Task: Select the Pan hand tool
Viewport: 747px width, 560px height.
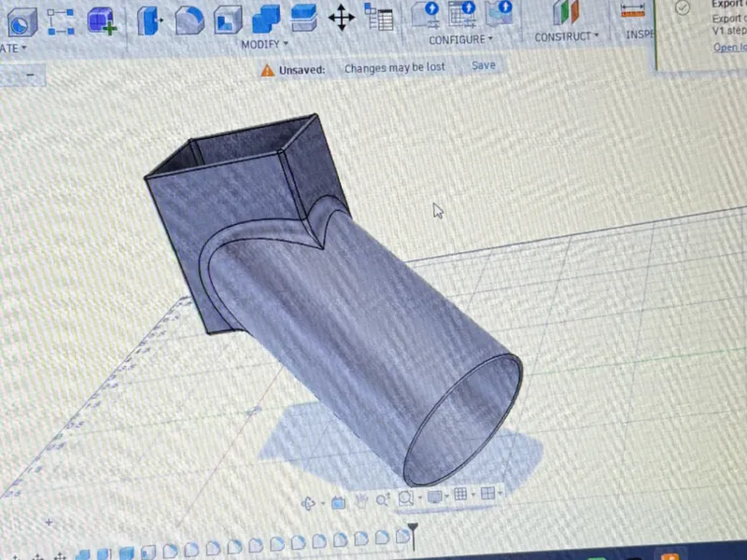Action: tap(361, 500)
